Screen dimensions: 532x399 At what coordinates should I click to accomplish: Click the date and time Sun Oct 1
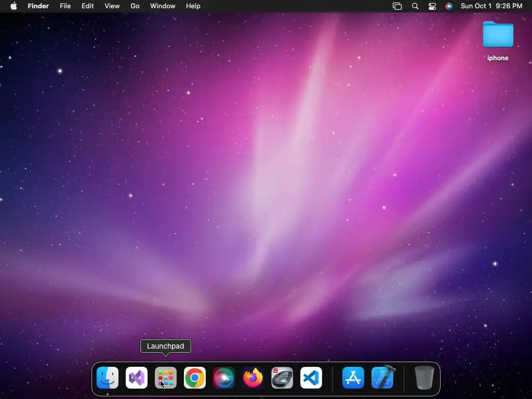click(491, 6)
